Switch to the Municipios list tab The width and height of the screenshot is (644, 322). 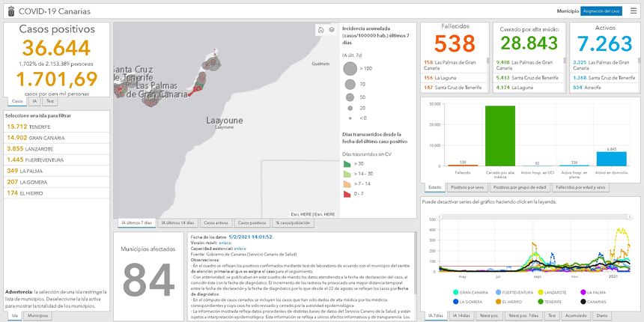(x=37, y=316)
